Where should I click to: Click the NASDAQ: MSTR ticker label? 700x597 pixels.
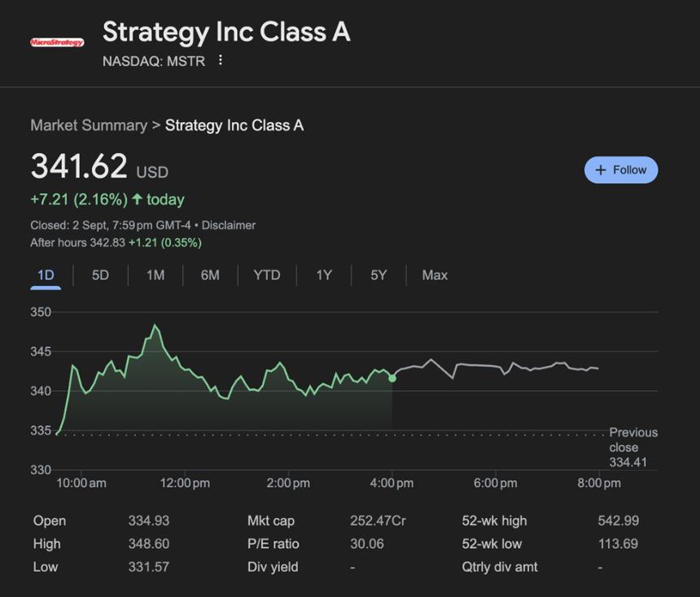(153, 61)
